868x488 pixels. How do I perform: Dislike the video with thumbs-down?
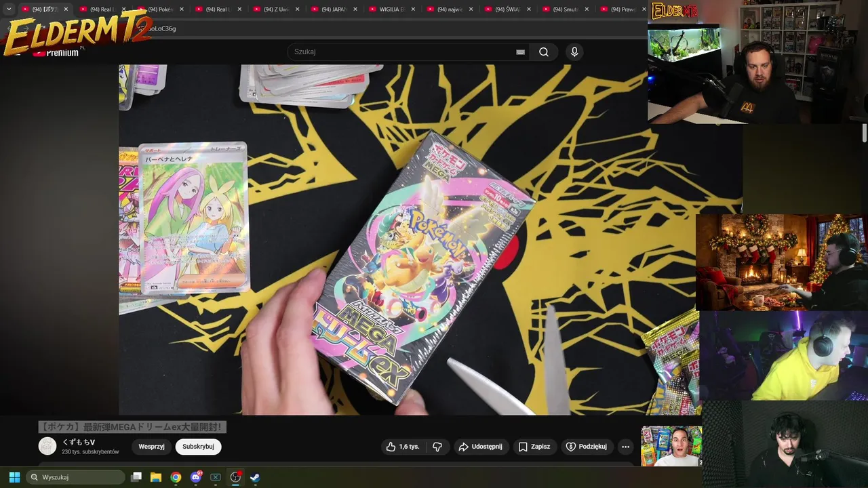point(437,447)
